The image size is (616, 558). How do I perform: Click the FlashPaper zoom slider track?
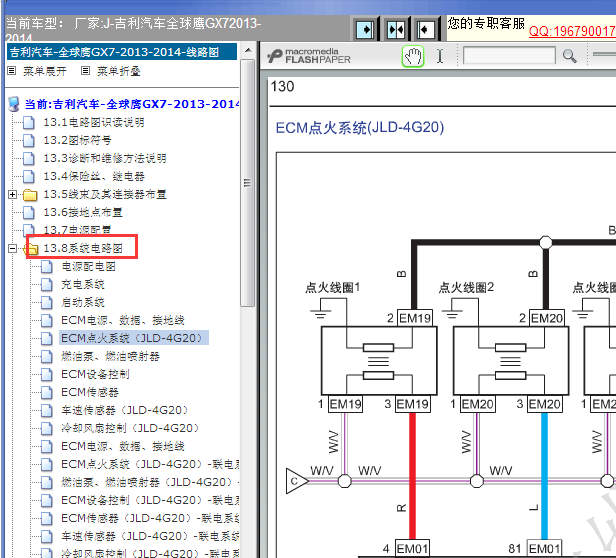pos(604,54)
